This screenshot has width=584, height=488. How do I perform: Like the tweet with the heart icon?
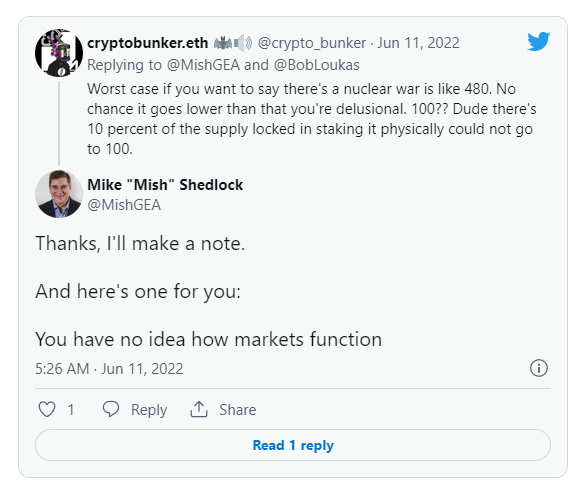(x=47, y=409)
